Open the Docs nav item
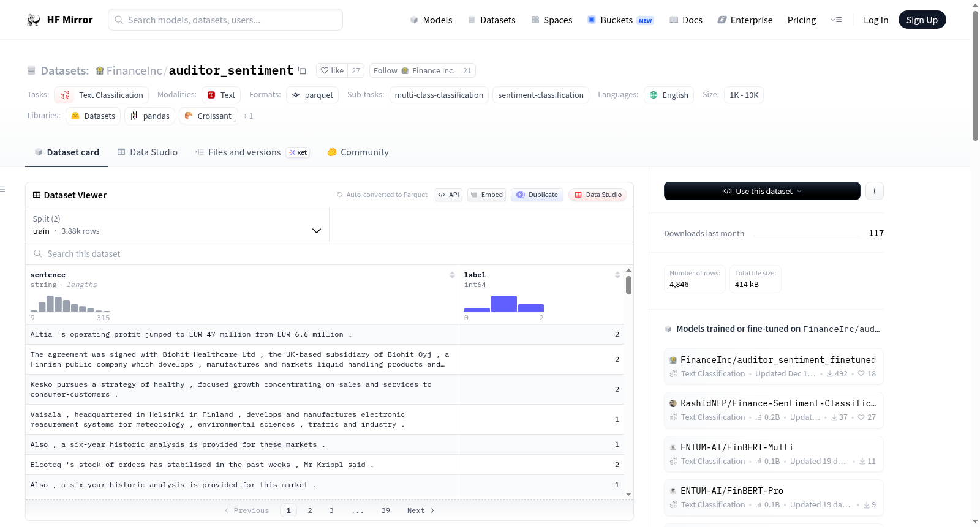 coord(685,20)
